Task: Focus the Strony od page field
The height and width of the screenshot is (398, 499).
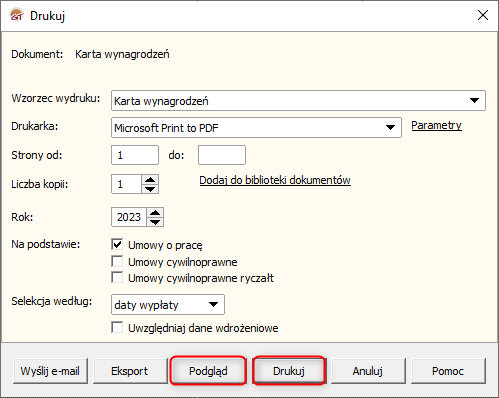Action: 135,155
